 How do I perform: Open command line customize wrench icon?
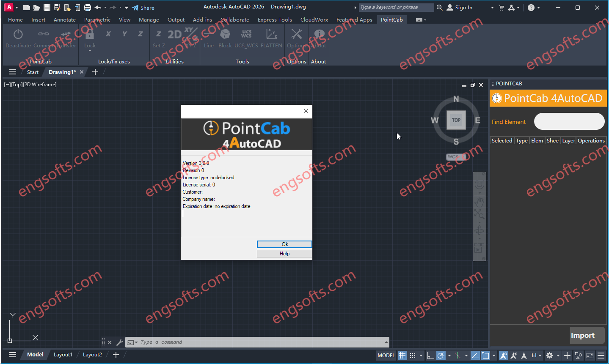point(119,342)
